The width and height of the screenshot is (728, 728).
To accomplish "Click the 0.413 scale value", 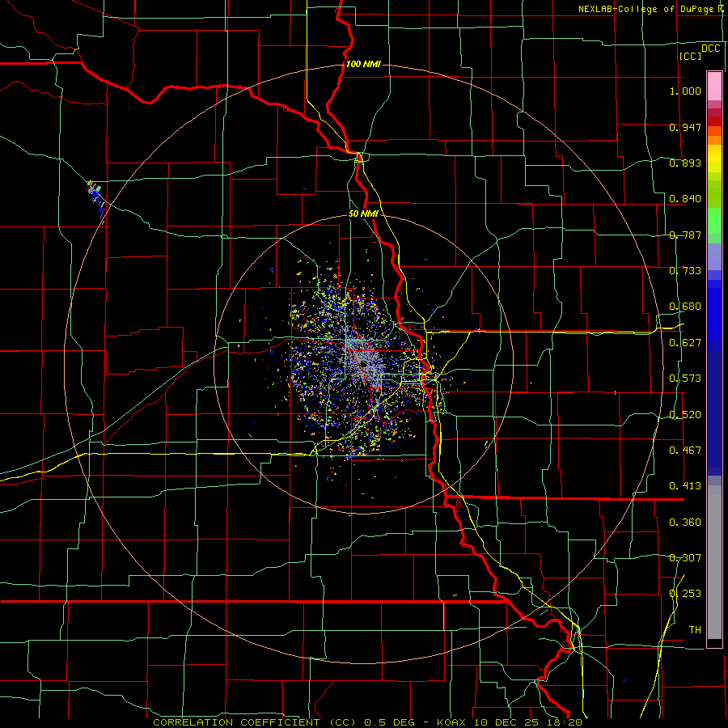I will [685, 486].
